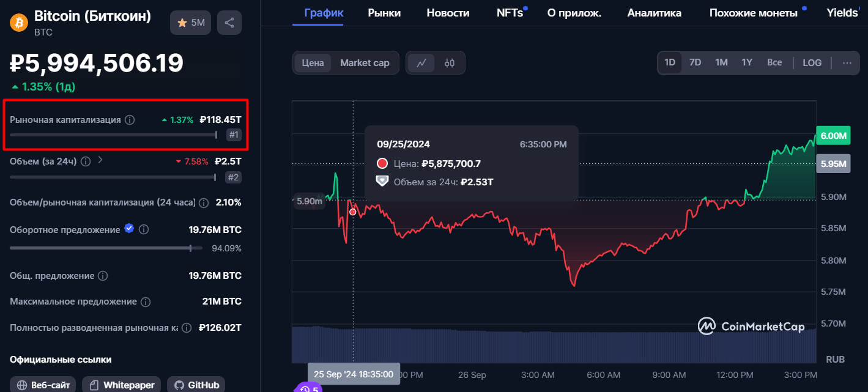Click info icon next to Максимальное предложение
The height and width of the screenshot is (392, 868).
click(x=146, y=302)
